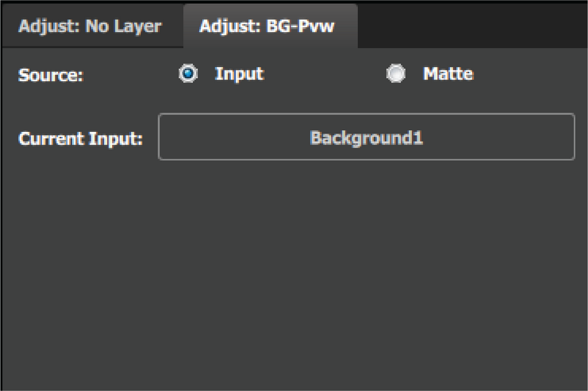Click the Source: label
Image resolution: width=588 pixels, height=391 pixels.
(50, 75)
